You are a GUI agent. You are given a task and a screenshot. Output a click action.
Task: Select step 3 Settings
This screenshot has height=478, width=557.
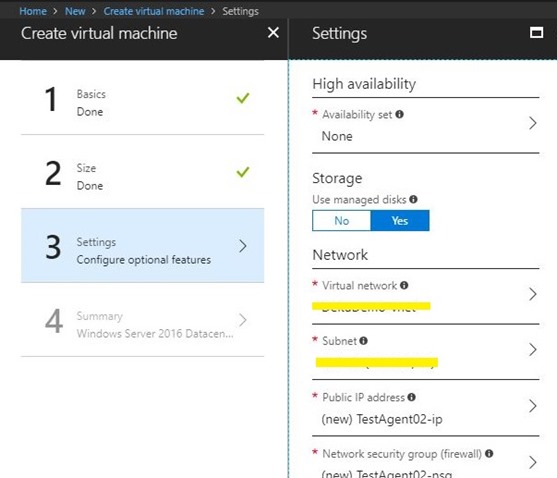tap(142, 246)
